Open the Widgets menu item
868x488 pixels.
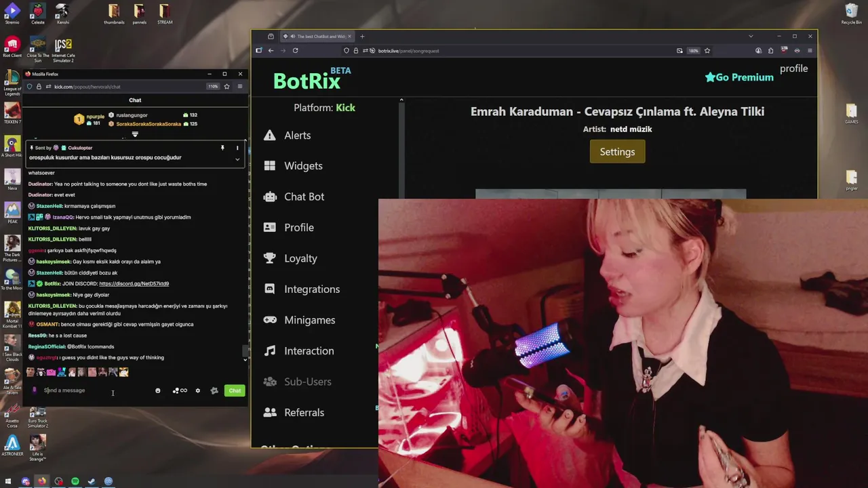293,165
